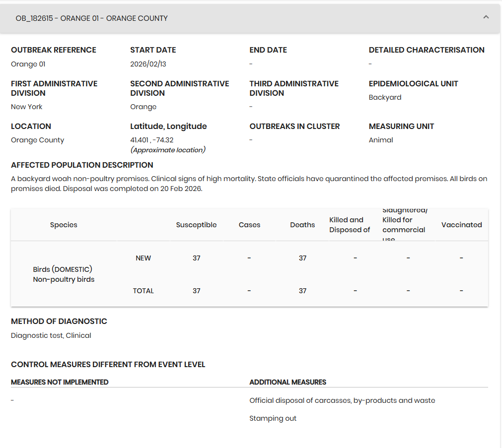
Task: Click the Backyard epidemiological unit value
Action: pos(385,97)
